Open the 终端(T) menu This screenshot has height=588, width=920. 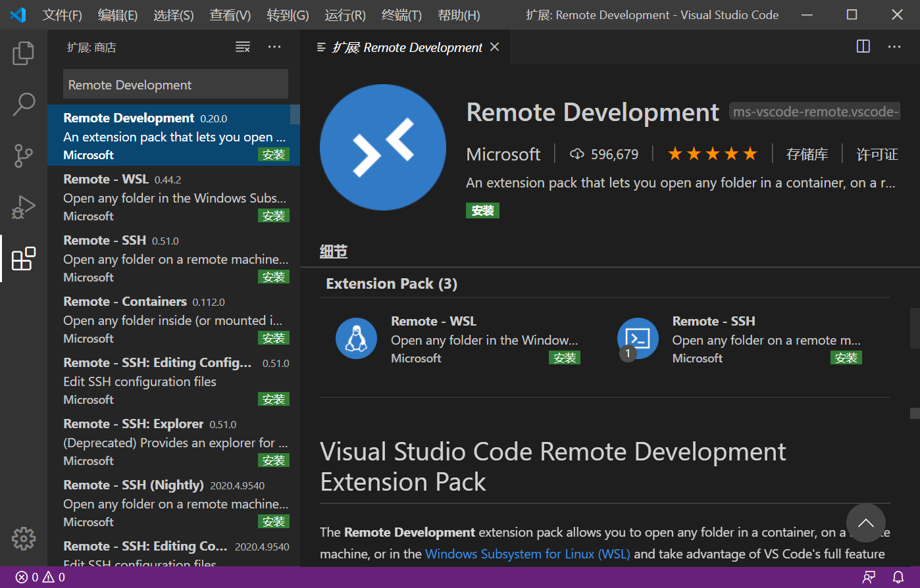(402, 15)
